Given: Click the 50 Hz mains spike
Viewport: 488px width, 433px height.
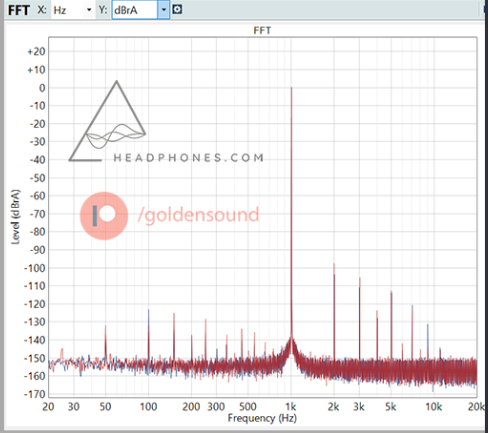Looking at the screenshot, I should [105, 327].
